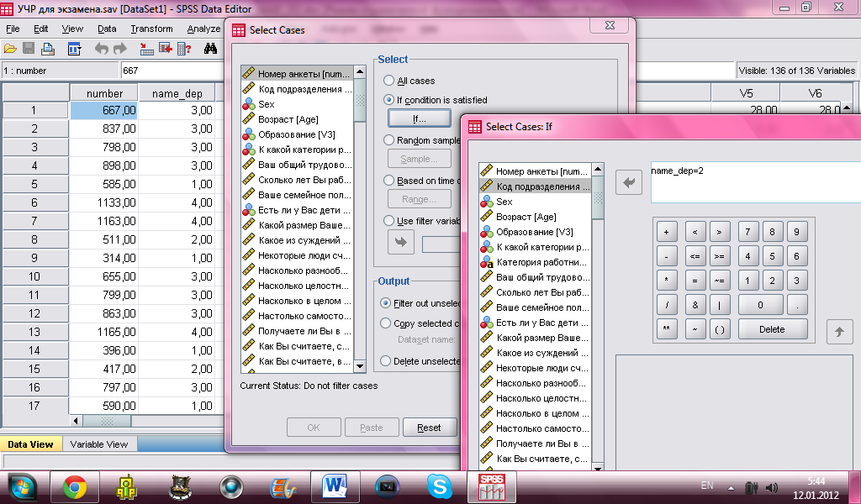The image size is (861, 504).
Task: Click the ampersand AND keypad button
Action: coord(695,305)
